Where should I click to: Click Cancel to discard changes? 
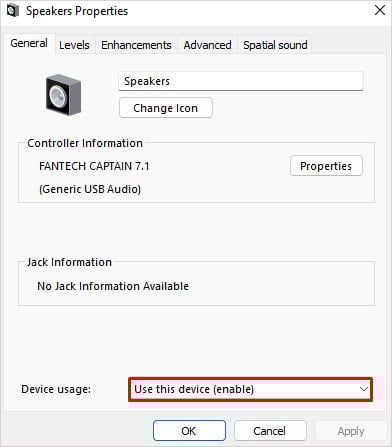(x=270, y=431)
